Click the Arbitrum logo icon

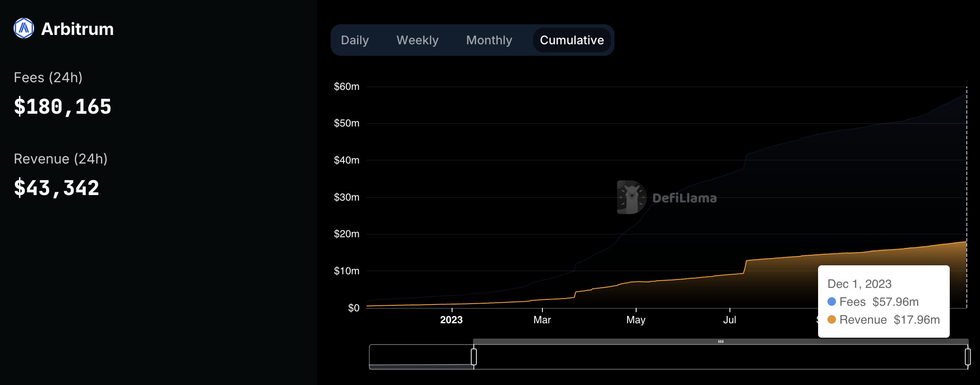pos(24,29)
